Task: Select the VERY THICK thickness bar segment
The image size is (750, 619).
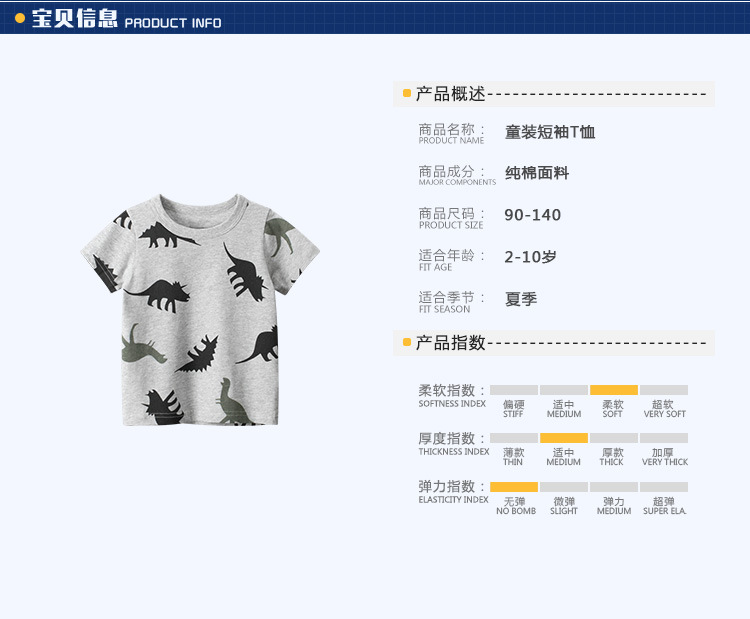Action: click(664, 438)
